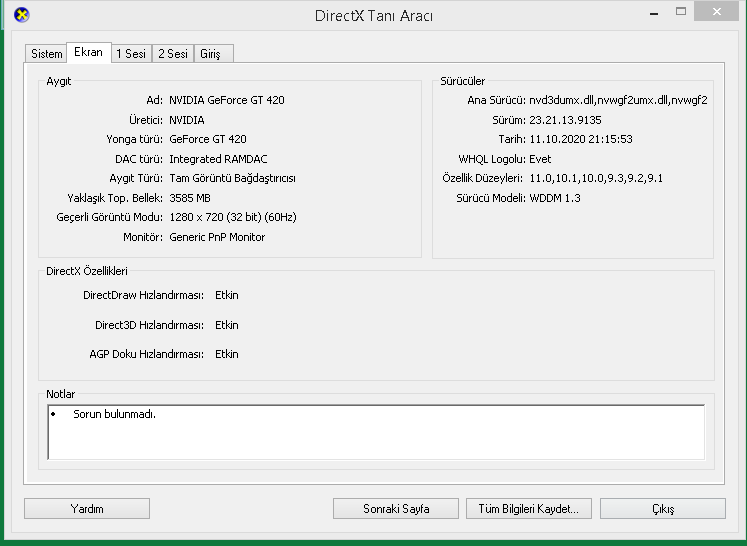Image resolution: width=747 pixels, height=546 pixels.
Task: Minimize the DirectX Tanı Aracı window
Action: coord(654,13)
